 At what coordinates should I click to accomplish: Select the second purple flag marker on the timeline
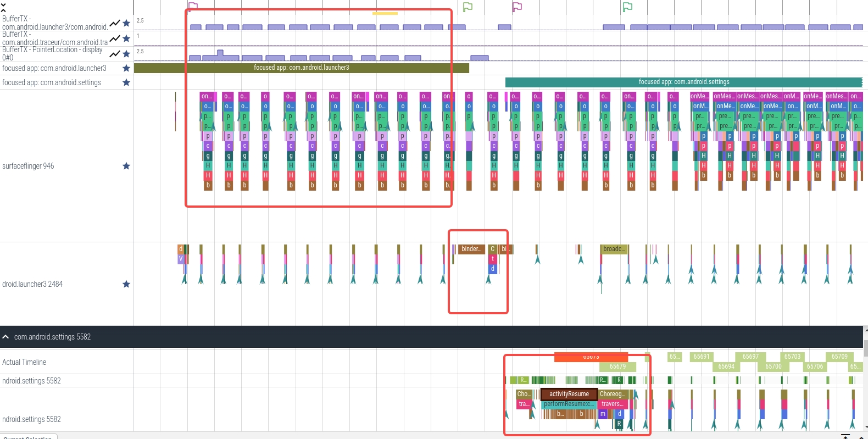(517, 7)
